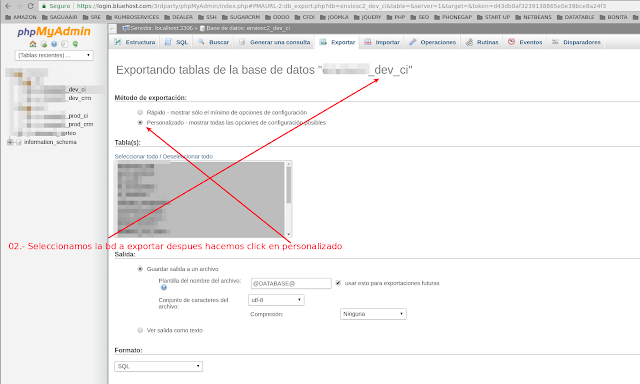Click the browser forward arrow
The width and height of the screenshot is (640, 384).
pyautogui.click(x=19, y=6)
